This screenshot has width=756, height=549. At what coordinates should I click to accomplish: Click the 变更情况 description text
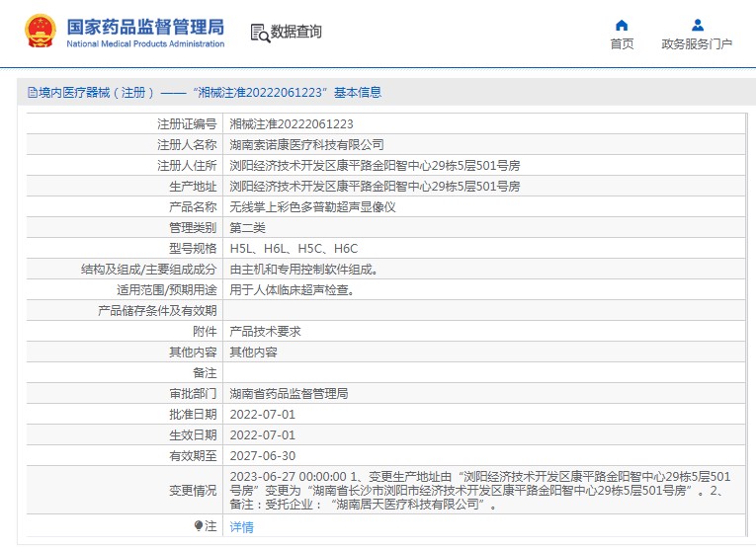[x=480, y=490]
